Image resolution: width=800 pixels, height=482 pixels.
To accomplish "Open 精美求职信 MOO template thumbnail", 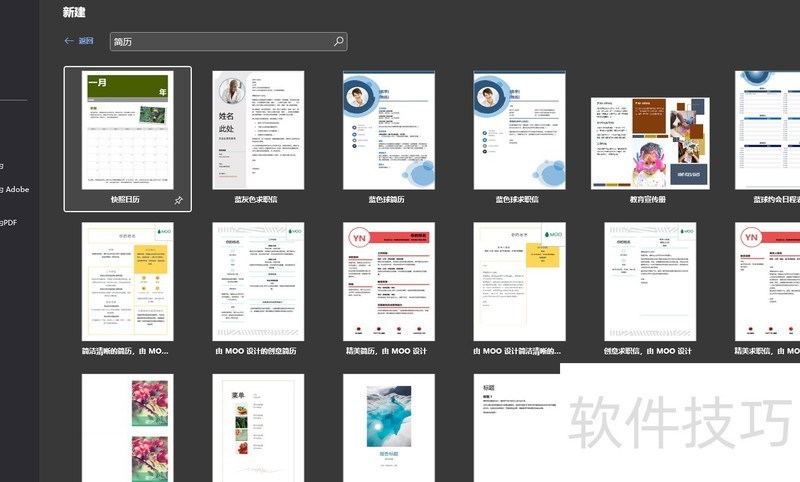I will [767, 282].
